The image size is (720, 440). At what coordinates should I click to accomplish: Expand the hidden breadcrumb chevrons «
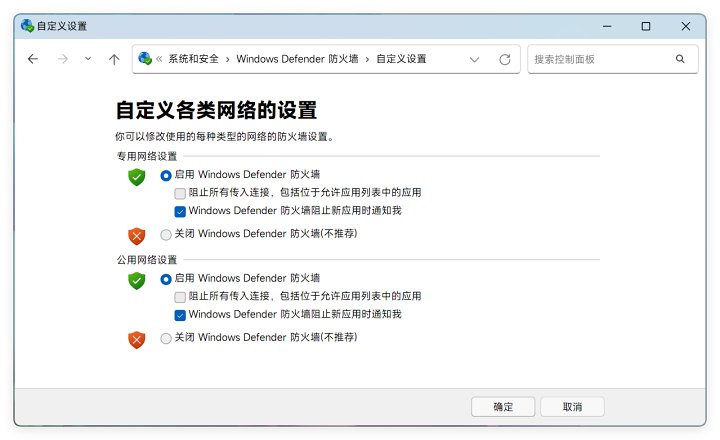[x=159, y=59]
